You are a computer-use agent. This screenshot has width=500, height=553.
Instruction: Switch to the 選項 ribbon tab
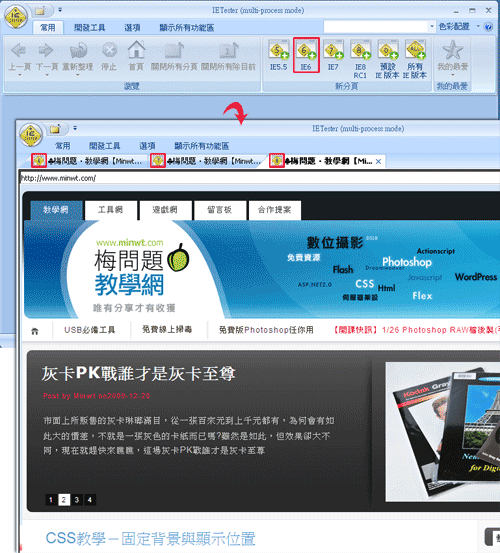pos(132,28)
